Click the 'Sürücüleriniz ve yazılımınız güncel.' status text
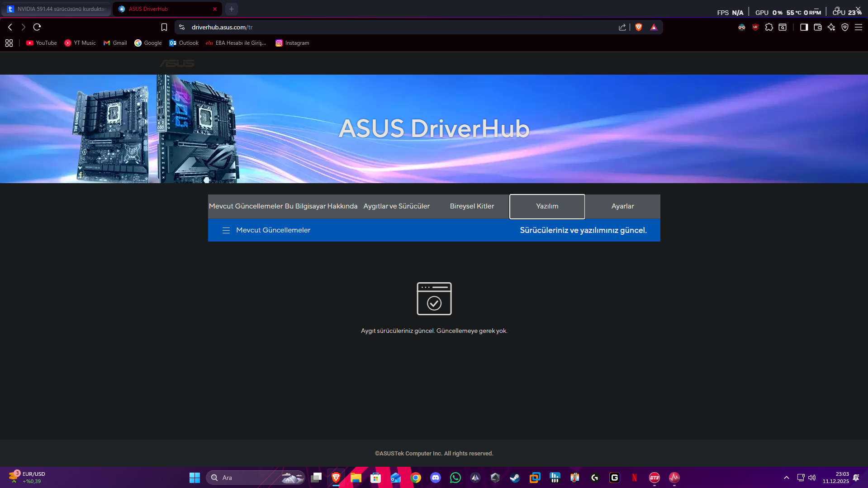The height and width of the screenshot is (488, 868). click(x=583, y=230)
